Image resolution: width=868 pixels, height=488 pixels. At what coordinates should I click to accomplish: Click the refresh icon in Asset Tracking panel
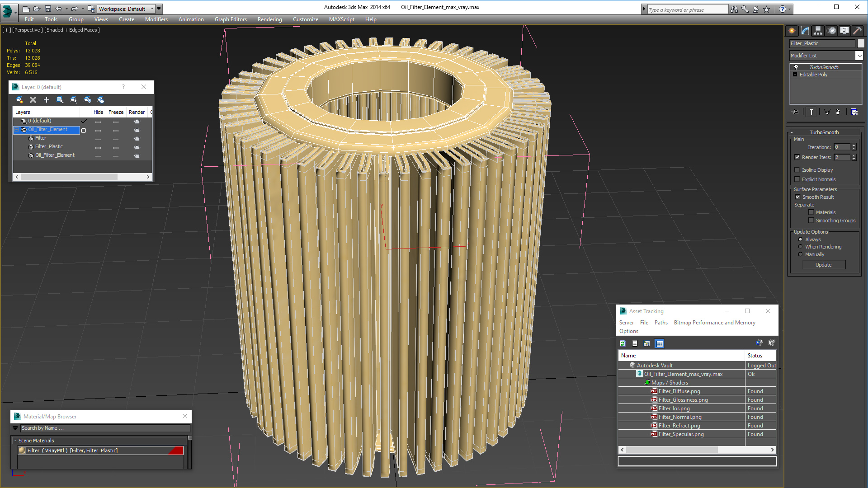623,343
